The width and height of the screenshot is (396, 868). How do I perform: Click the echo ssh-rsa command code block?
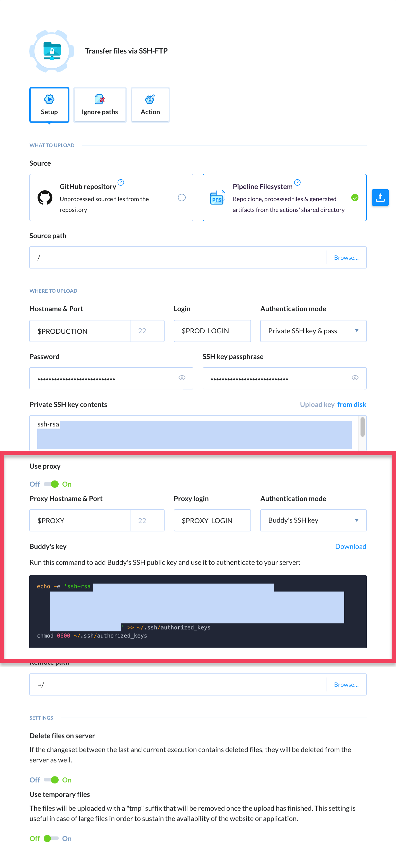[x=198, y=611]
